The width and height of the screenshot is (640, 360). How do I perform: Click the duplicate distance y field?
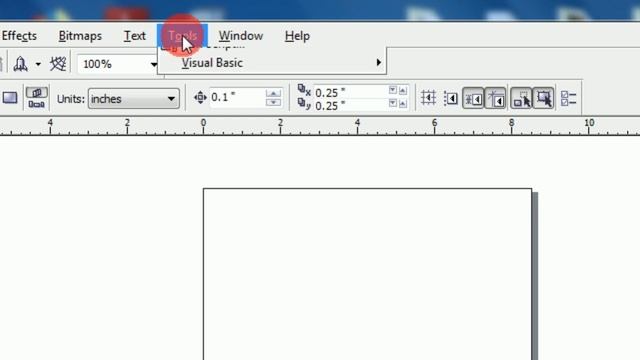pyautogui.click(x=350, y=105)
